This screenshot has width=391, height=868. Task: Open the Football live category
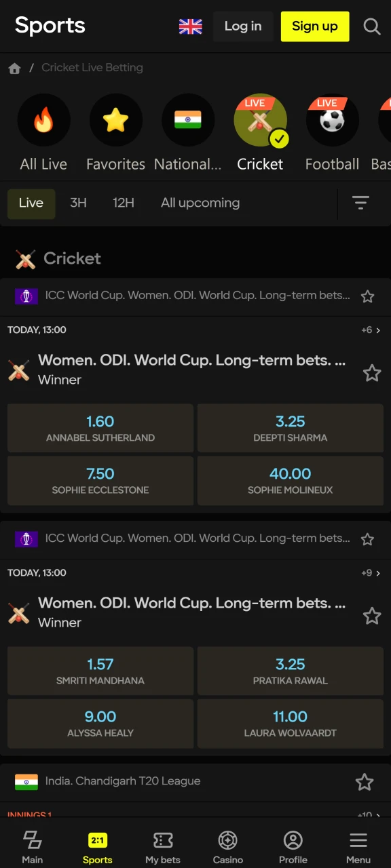pos(332,119)
